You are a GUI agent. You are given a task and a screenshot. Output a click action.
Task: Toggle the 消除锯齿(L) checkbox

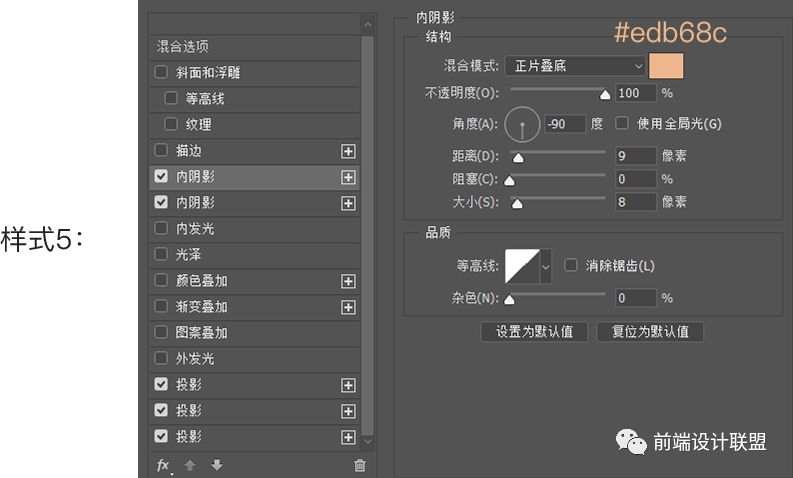click(570, 265)
